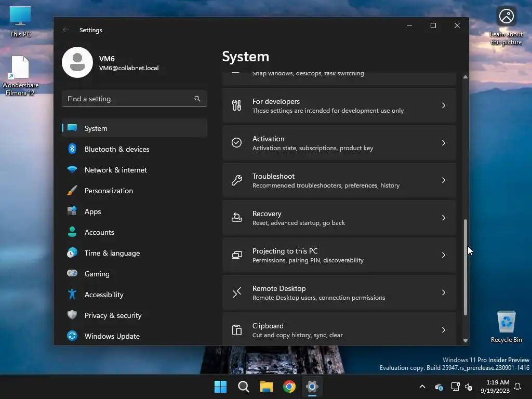Expand the Projecting to this PC chevron
Screen dimensions: 532x399
[444, 255]
